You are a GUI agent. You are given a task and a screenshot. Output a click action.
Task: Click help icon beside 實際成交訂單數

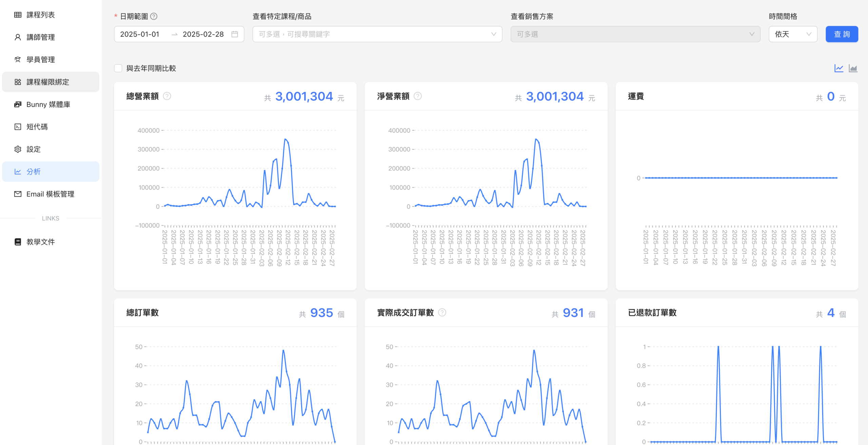pos(442,312)
